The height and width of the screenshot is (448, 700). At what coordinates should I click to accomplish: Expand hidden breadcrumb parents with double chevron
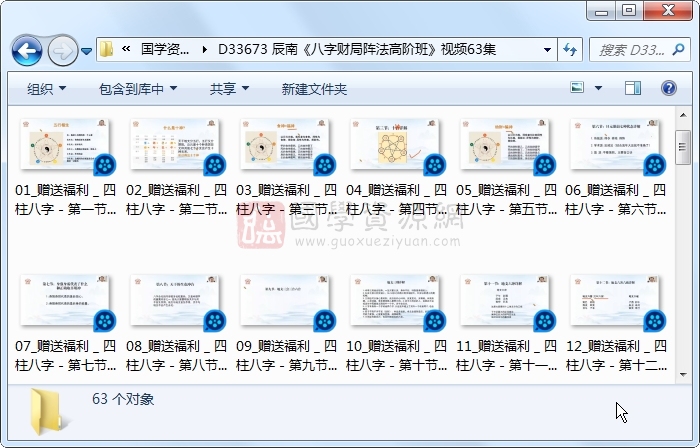[126, 49]
